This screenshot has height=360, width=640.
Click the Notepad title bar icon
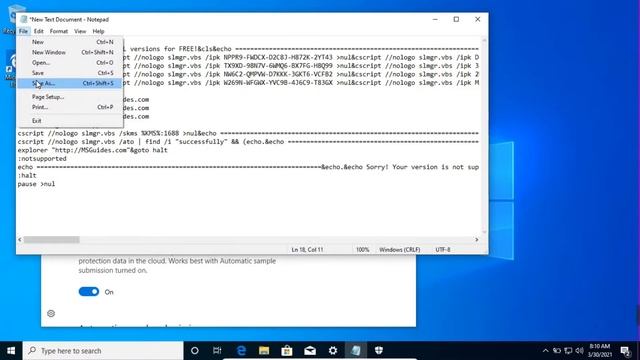24,19
